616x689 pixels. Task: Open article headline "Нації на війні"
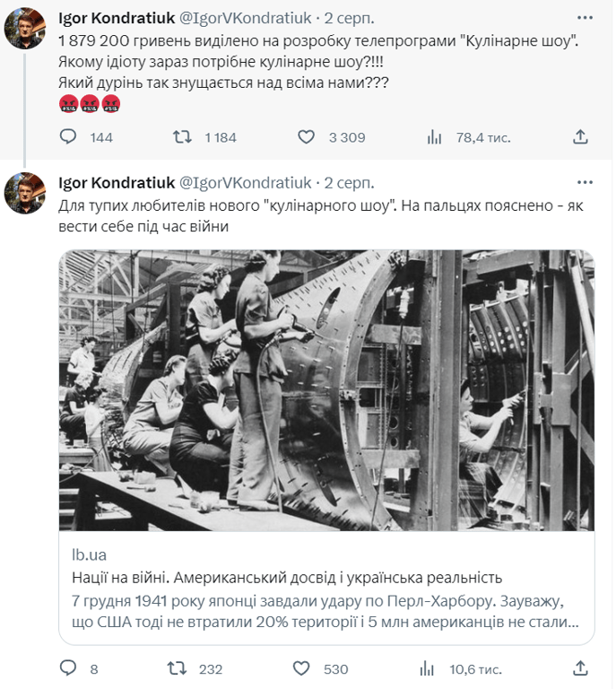coord(287,577)
